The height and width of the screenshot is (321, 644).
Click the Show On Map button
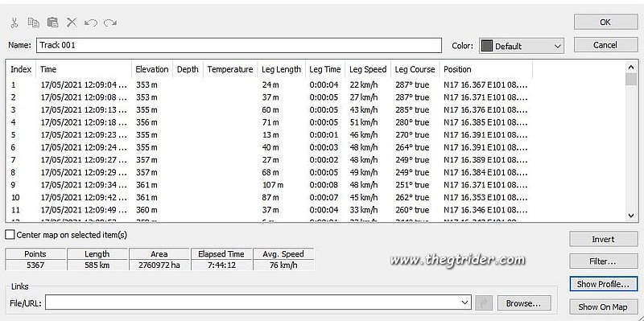tap(603, 307)
